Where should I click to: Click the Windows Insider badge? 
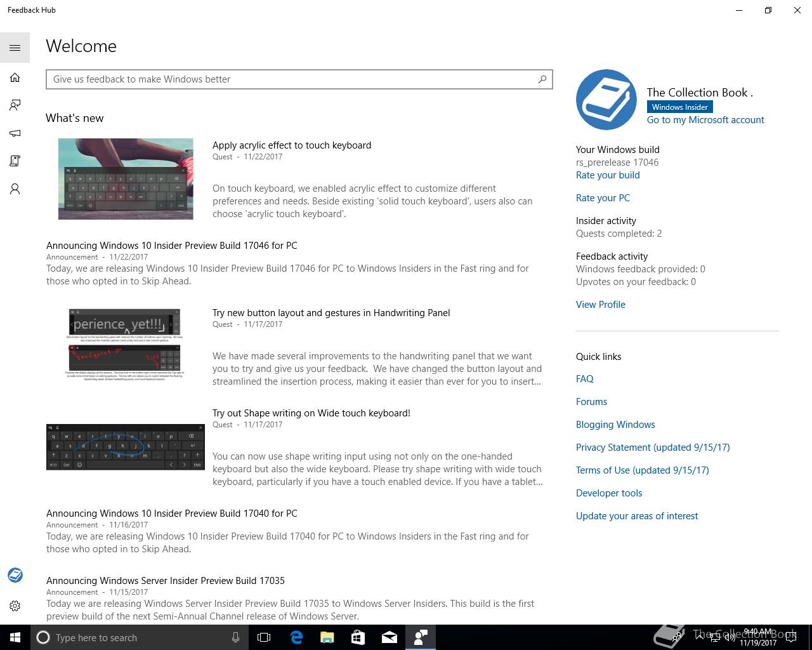tap(679, 107)
